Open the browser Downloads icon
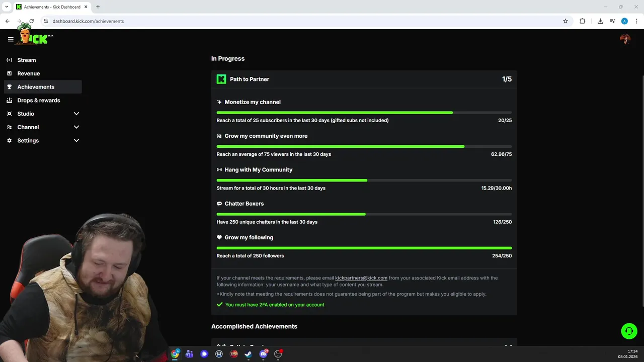The height and width of the screenshot is (362, 644). [x=600, y=21]
